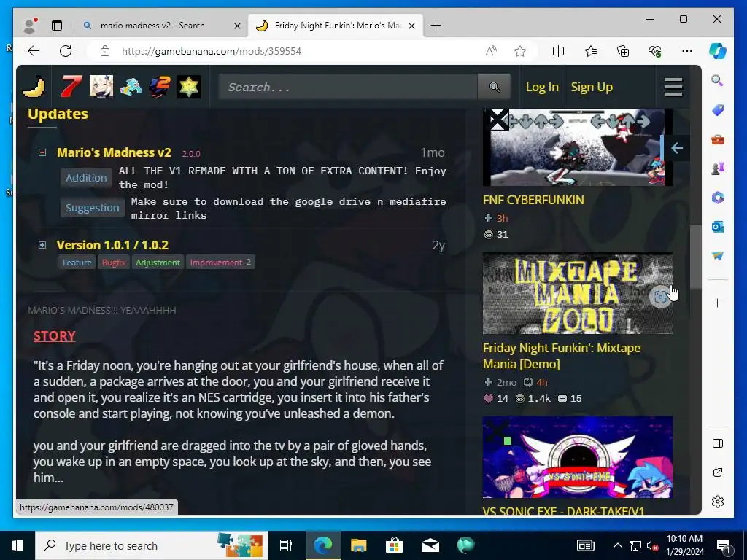
Task: Add a new sidebar app plus
Action: pyautogui.click(x=718, y=303)
